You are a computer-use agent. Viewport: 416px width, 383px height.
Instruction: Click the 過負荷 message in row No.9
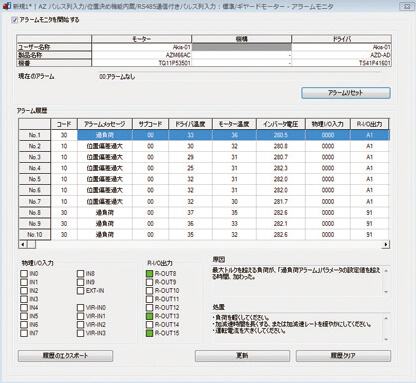point(105,224)
